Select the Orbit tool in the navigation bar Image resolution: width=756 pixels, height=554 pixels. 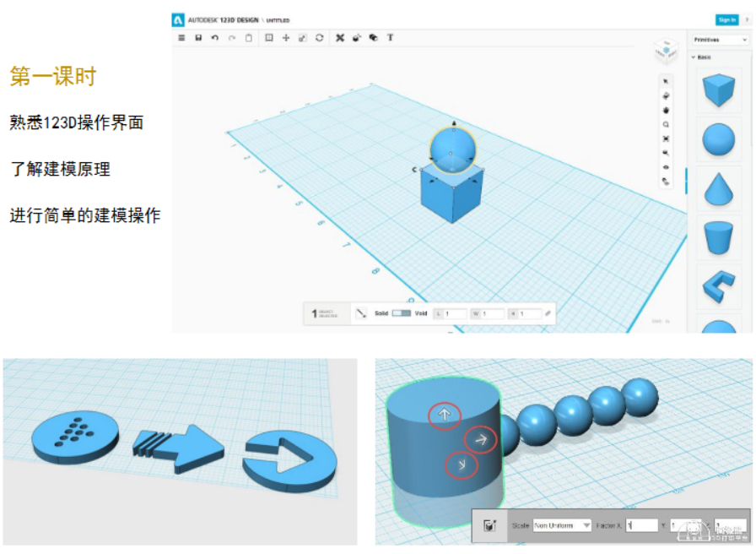point(666,95)
